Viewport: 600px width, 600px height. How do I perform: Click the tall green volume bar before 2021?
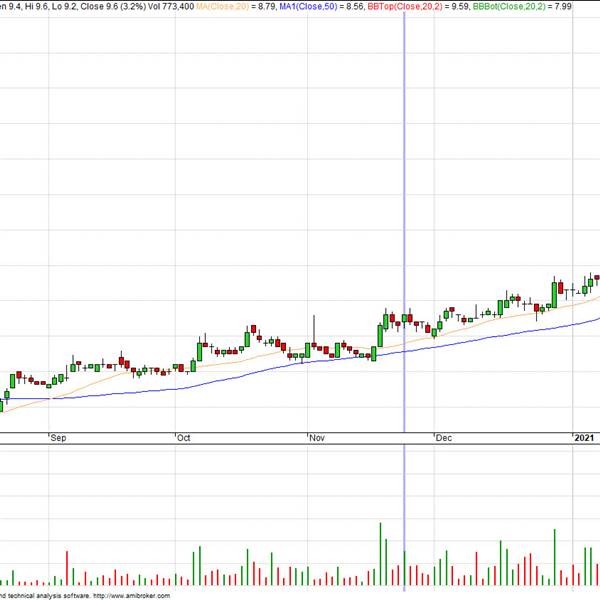[x=554, y=557]
